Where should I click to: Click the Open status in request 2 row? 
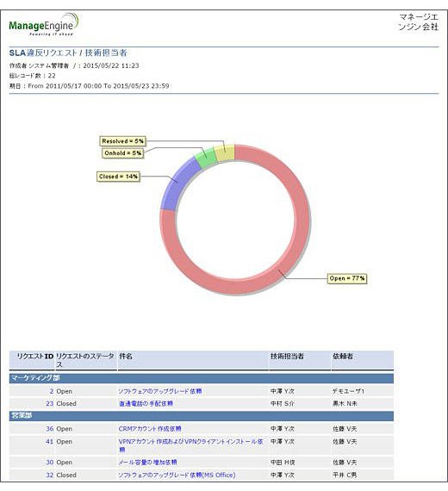(x=65, y=391)
